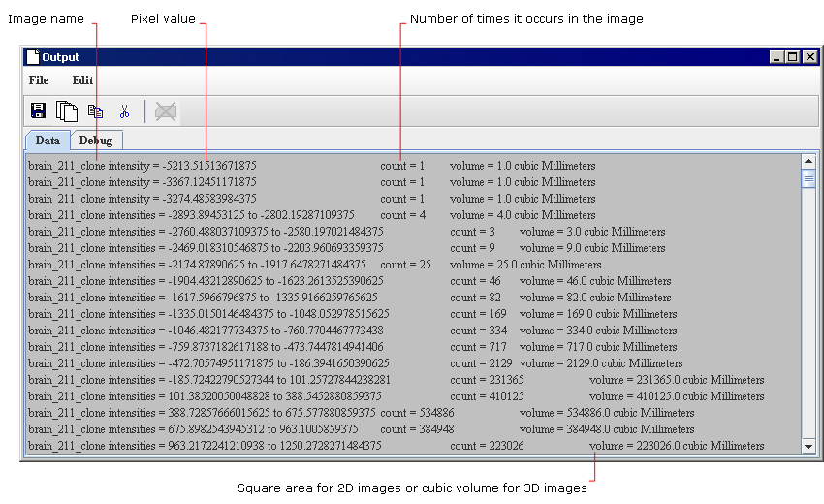Switch to the Debug tab
Viewport: 824px width, 504px height.
click(96, 141)
